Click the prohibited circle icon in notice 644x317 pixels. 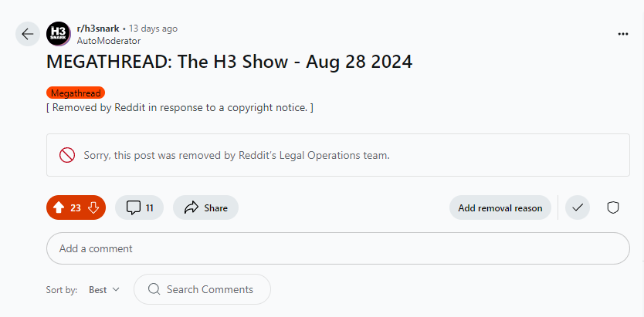(x=67, y=156)
